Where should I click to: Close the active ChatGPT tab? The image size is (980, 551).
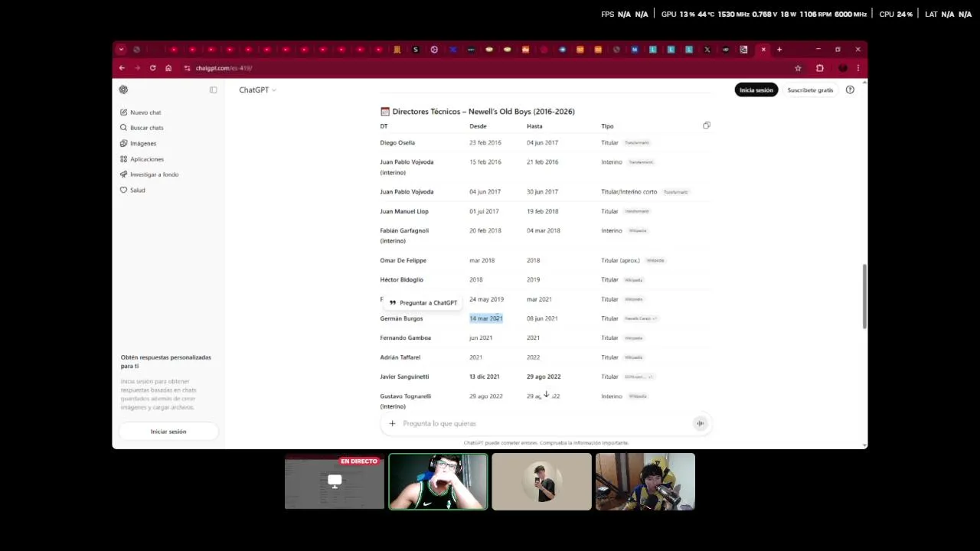[763, 50]
